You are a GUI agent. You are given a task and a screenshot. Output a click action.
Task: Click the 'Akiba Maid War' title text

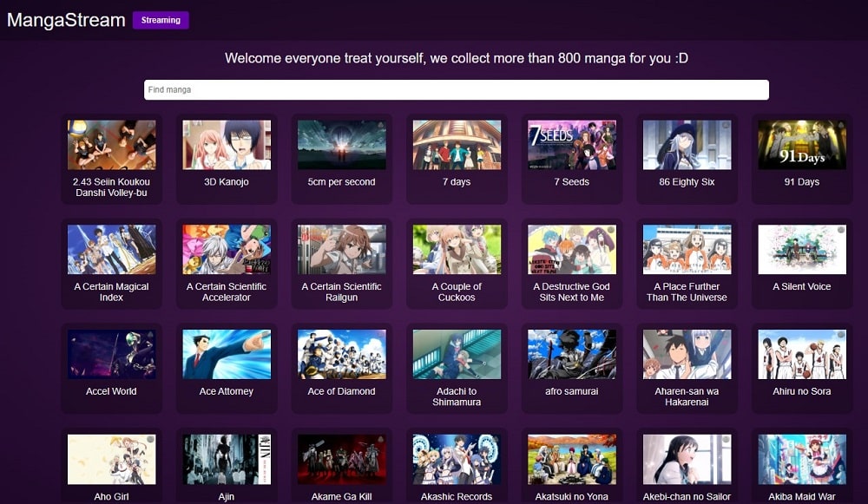pyautogui.click(x=802, y=497)
